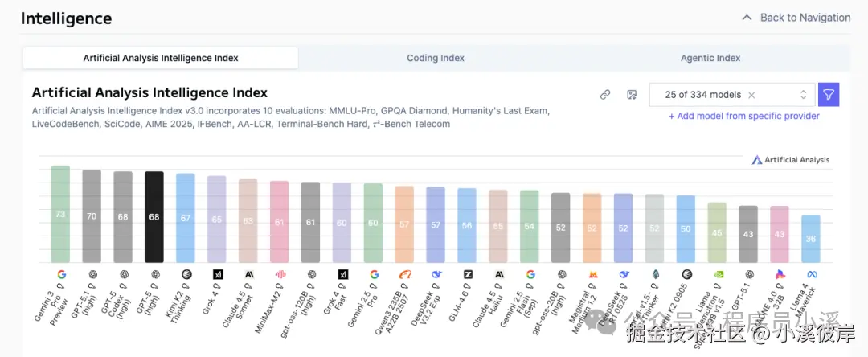Click the Grok 4 Fast bar showing 60
The height and width of the screenshot is (357, 868).
tap(342, 223)
